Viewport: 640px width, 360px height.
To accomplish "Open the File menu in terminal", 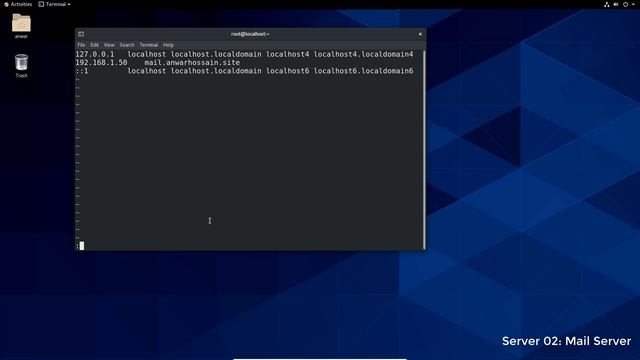I will click(x=81, y=45).
